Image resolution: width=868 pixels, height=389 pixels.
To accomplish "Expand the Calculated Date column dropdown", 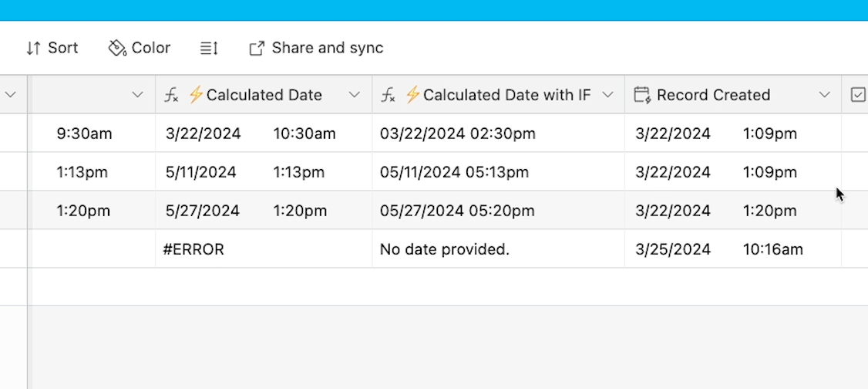I will tap(355, 95).
